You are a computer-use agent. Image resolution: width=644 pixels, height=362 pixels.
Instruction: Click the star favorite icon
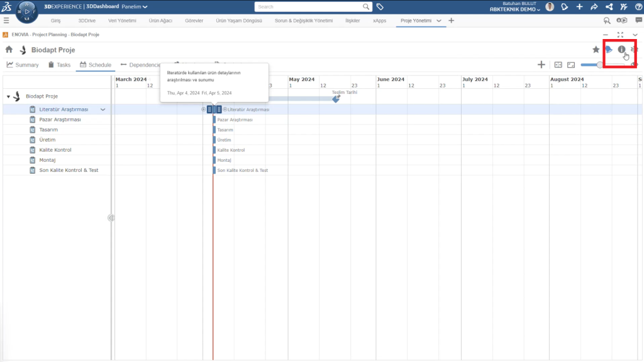tap(596, 50)
